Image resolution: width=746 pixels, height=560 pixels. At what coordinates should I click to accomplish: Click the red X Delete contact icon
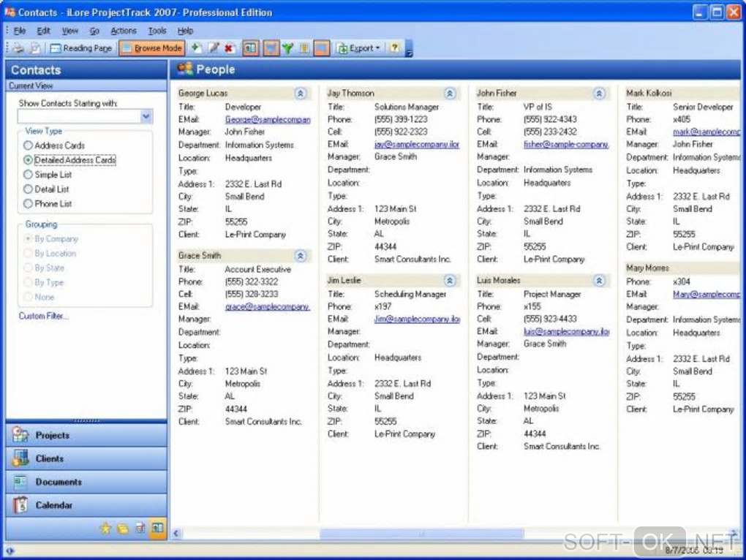coord(230,48)
